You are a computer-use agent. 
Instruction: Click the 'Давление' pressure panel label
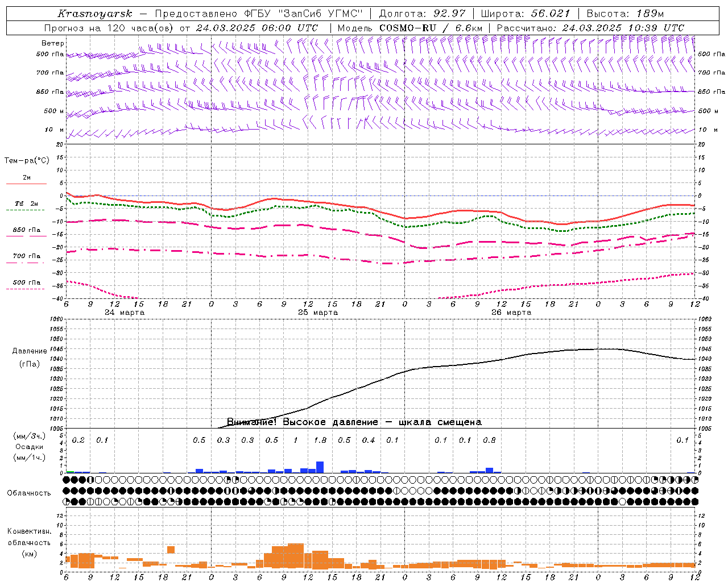pos(30,351)
